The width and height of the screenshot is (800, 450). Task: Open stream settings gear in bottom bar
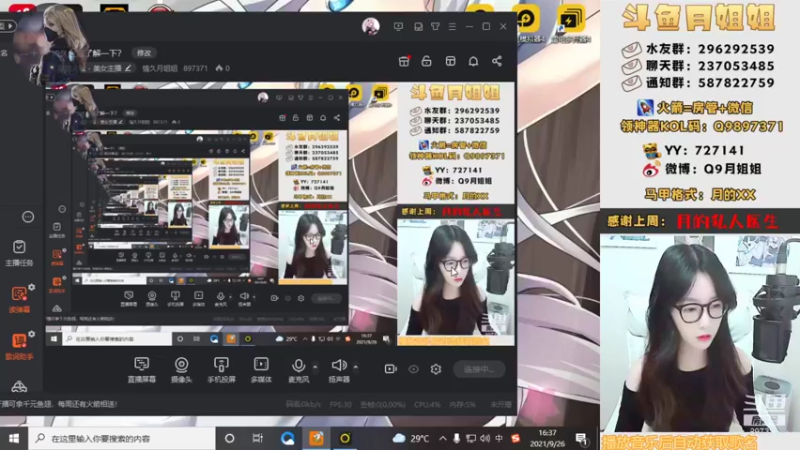pos(436,368)
